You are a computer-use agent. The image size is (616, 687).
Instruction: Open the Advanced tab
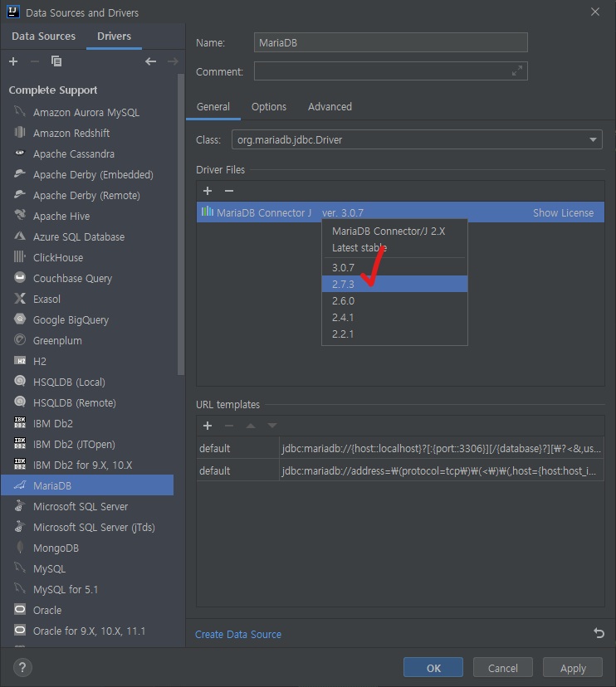pos(330,107)
